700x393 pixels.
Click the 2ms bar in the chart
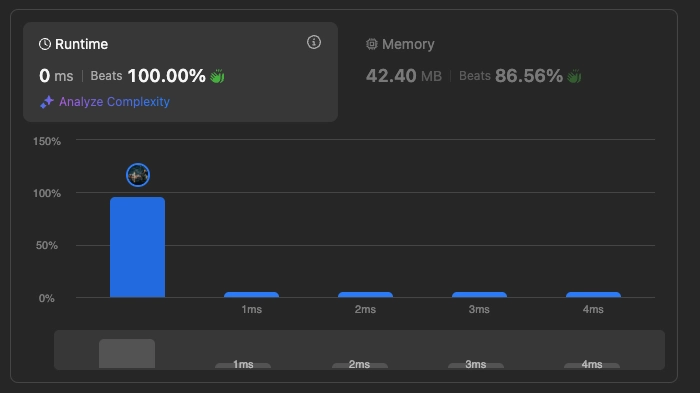365,295
